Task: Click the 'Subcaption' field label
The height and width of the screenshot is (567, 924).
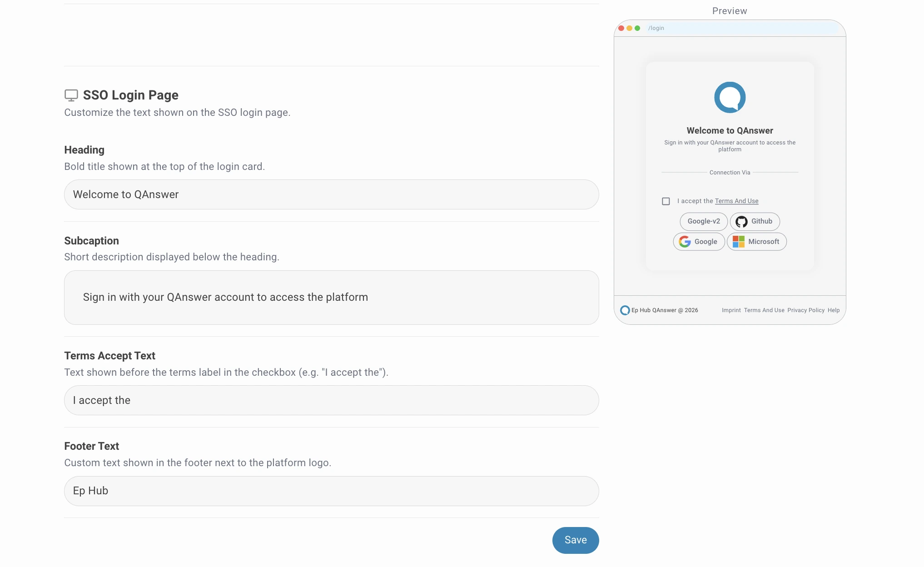Action: click(x=91, y=241)
